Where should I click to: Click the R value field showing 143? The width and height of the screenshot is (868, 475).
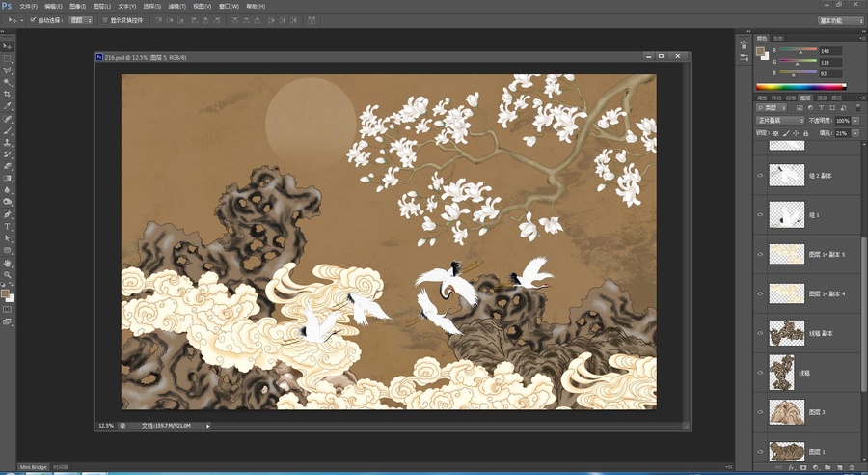point(831,51)
